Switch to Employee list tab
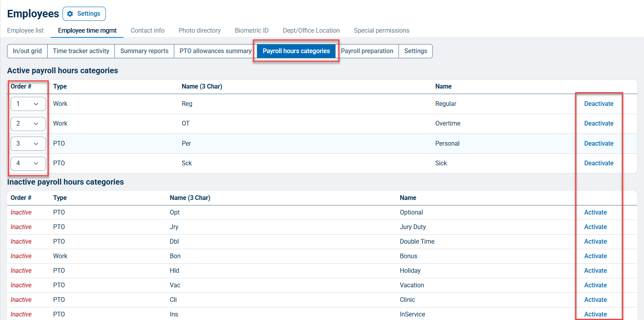This screenshot has width=644, height=320. tap(26, 31)
